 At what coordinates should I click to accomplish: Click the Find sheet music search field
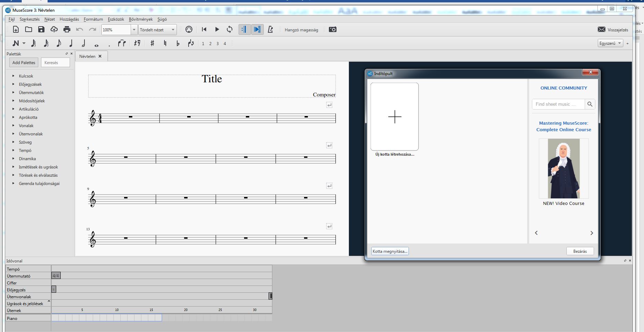coord(558,104)
